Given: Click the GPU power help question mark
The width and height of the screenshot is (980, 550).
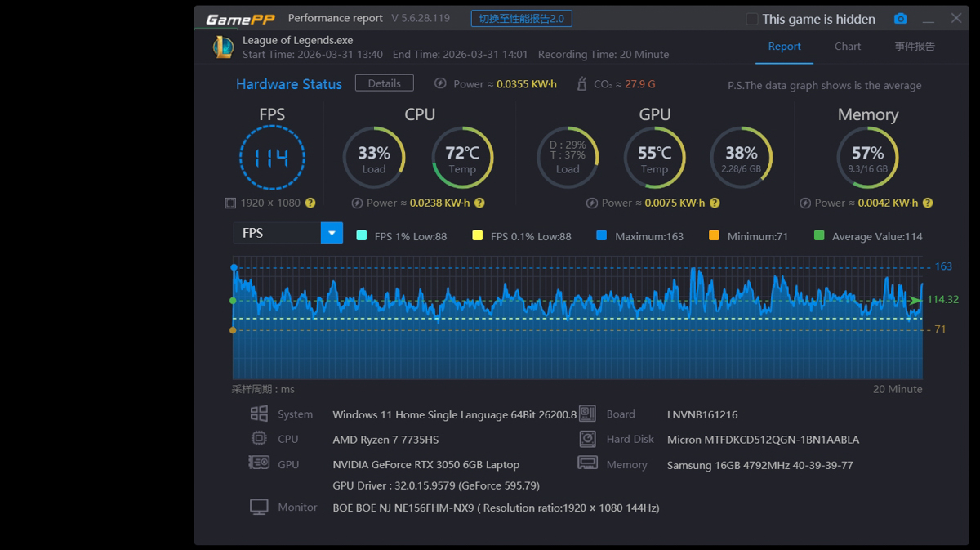Looking at the screenshot, I should click(x=715, y=203).
